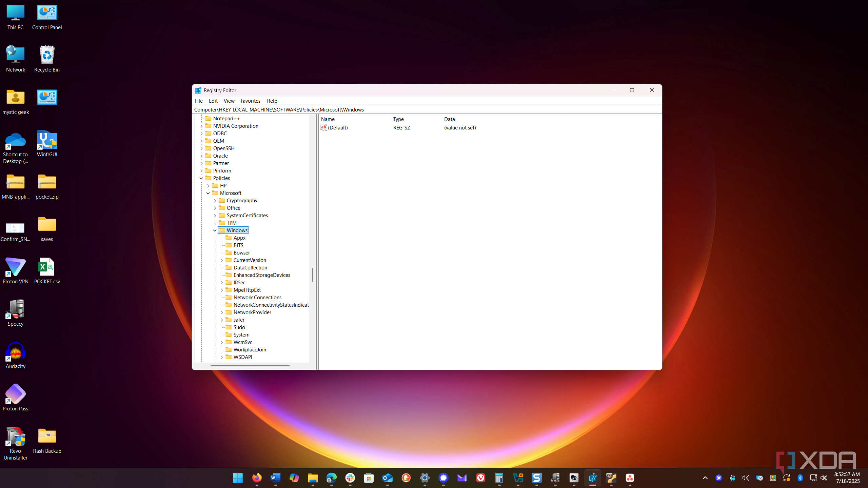Open Firefox from the taskbar
868x488 pixels.
click(x=257, y=478)
